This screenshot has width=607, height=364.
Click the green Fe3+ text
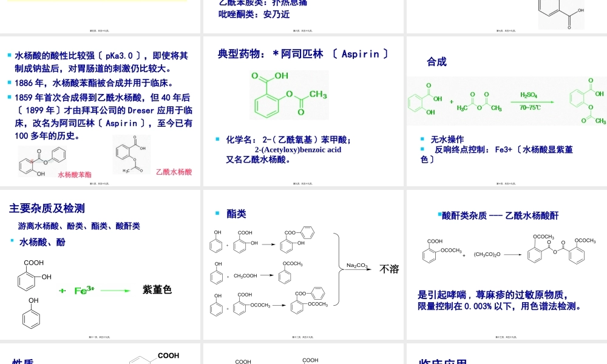pos(84,290)
